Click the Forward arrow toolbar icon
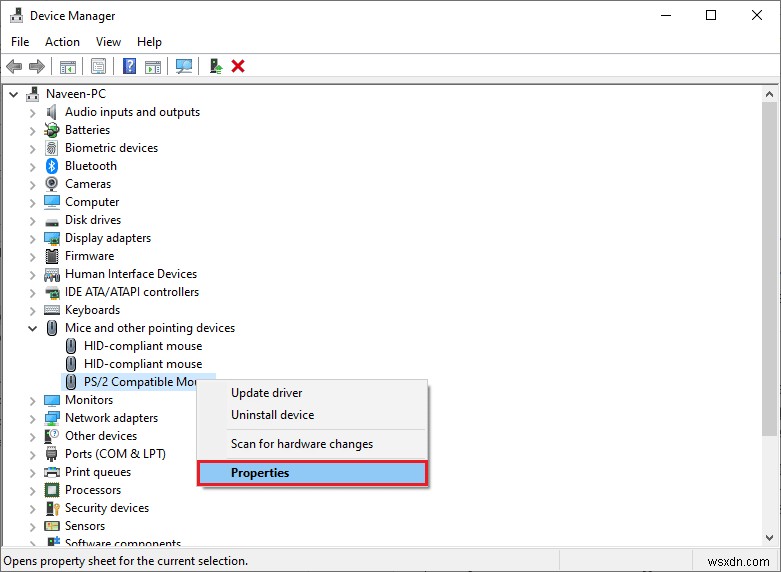This screenshot has height=572, width=781. (x=37, y=66)
